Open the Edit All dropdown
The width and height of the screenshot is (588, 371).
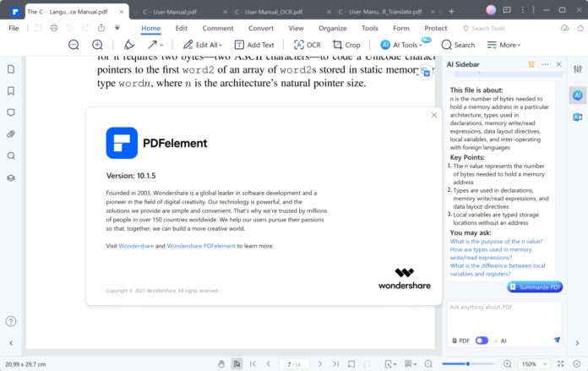coord(203,45)
